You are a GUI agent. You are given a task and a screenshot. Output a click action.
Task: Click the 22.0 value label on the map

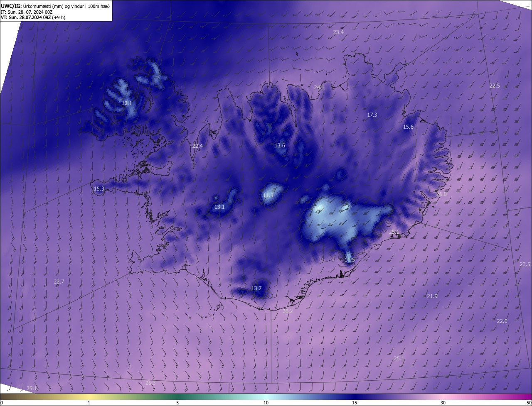502,321
